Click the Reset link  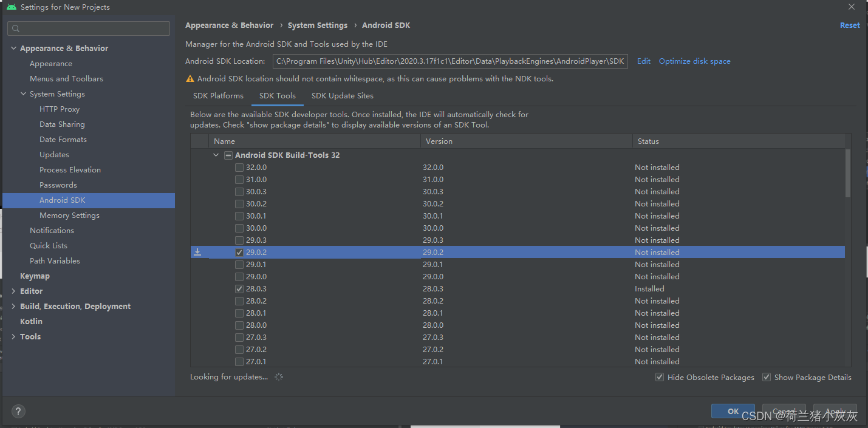[x=850, y=25]
